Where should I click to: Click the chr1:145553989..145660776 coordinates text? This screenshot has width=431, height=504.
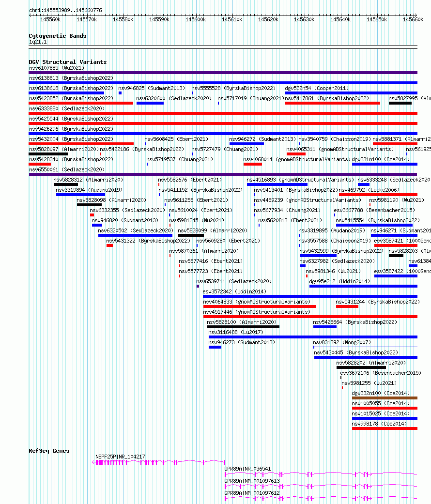tap(65, 10)
